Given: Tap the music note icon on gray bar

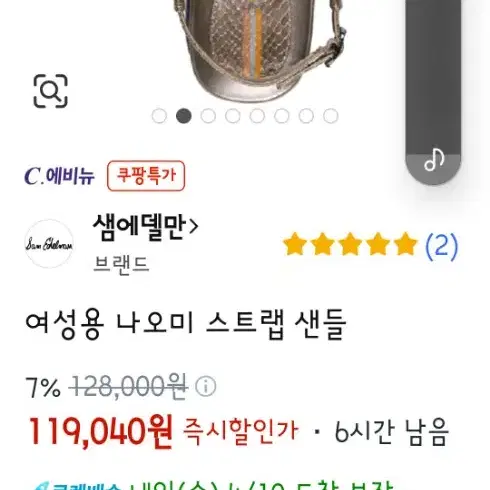Looking at the screenshot, I should click(x=434, y=160).
